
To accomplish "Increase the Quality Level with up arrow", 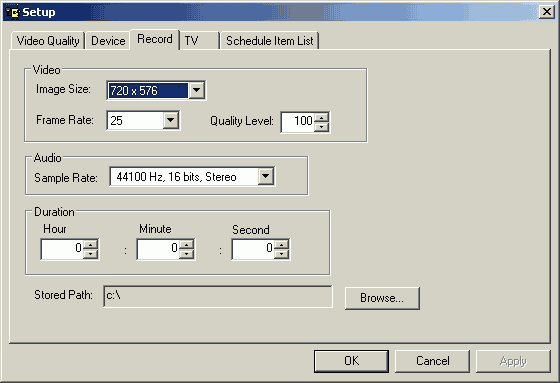I will [322, 118].
